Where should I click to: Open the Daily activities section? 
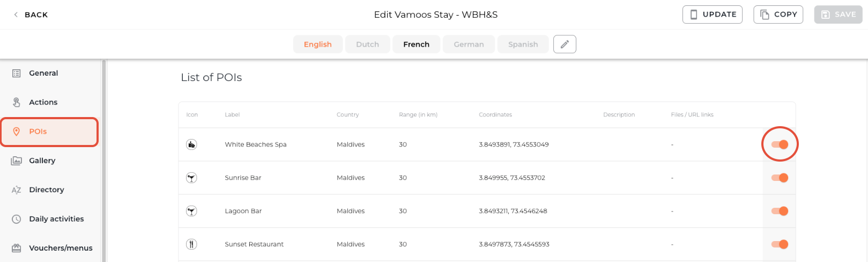pos(56,219)
